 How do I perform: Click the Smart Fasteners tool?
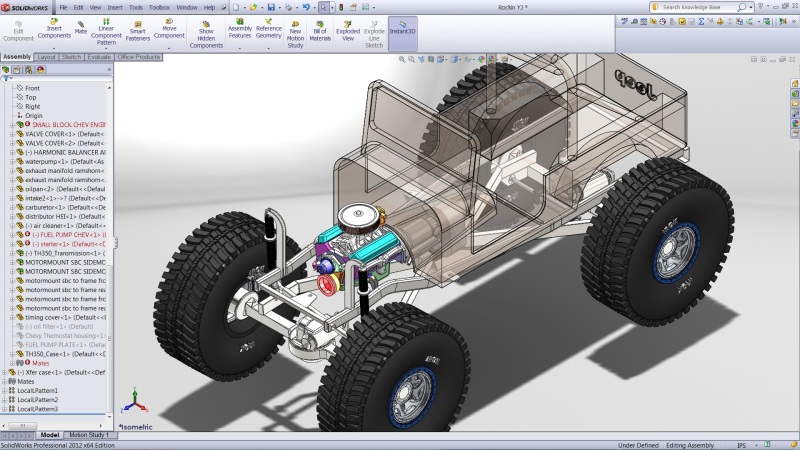point(137,31)
